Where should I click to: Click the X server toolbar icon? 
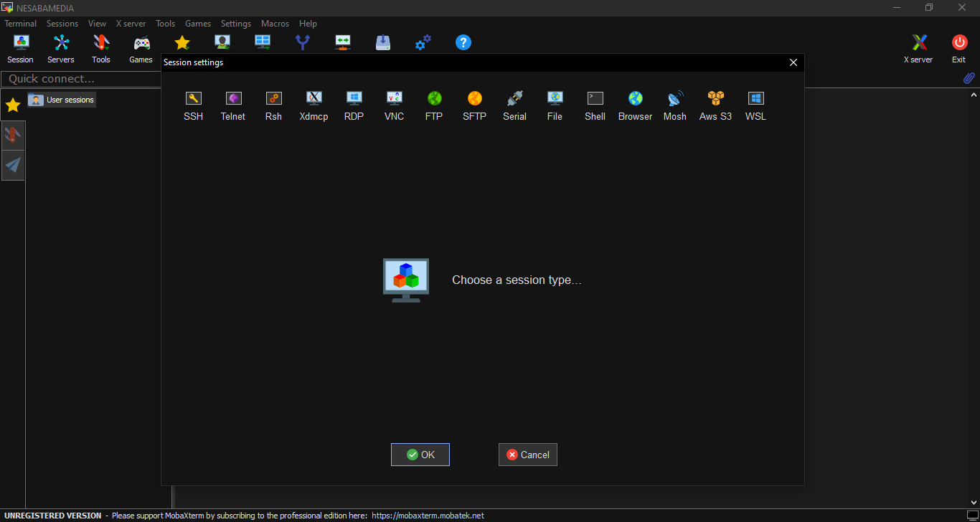[x=918, y=49]
